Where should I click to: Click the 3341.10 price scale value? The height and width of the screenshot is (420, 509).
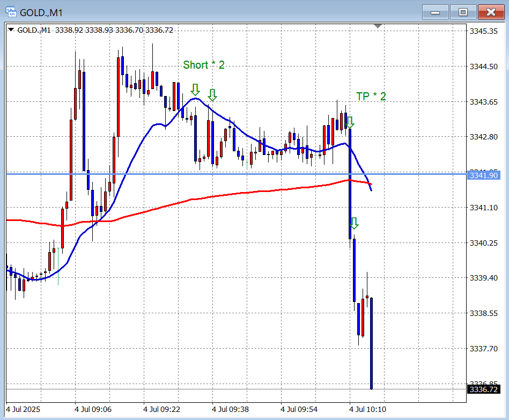tap(484, 208)
